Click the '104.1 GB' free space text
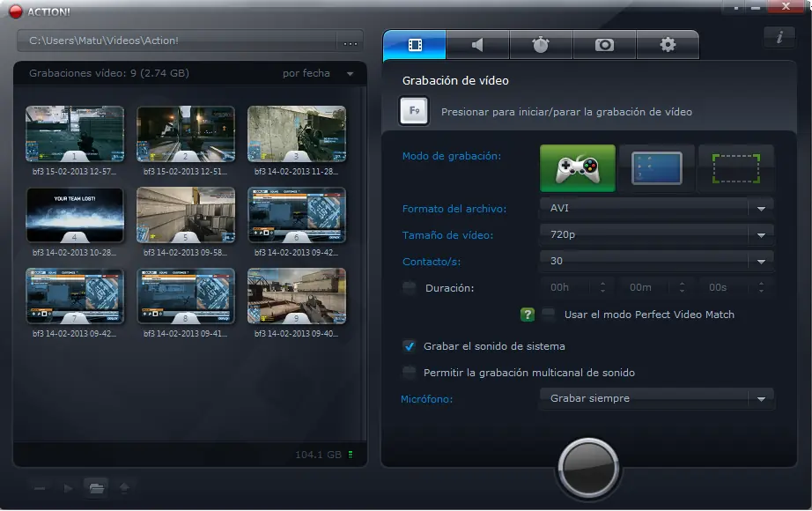The image size is (812, 511). [318, 455]
